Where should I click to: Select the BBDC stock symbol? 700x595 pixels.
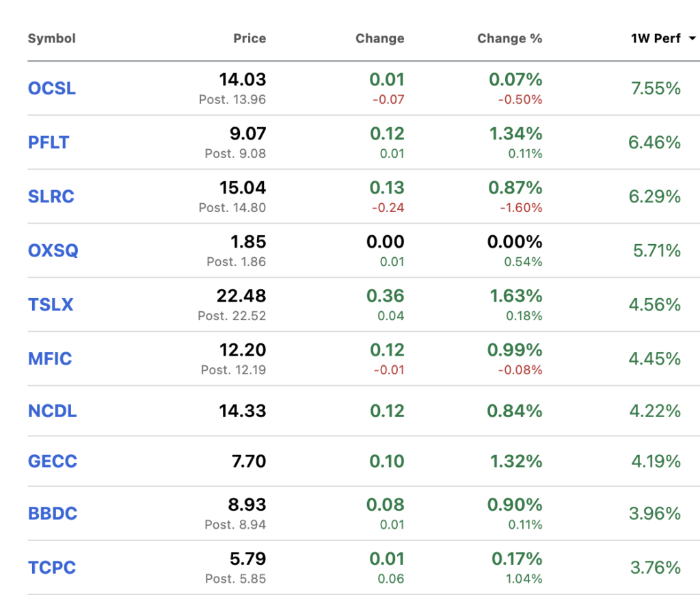pyautogui.click(x=52, y=514)
